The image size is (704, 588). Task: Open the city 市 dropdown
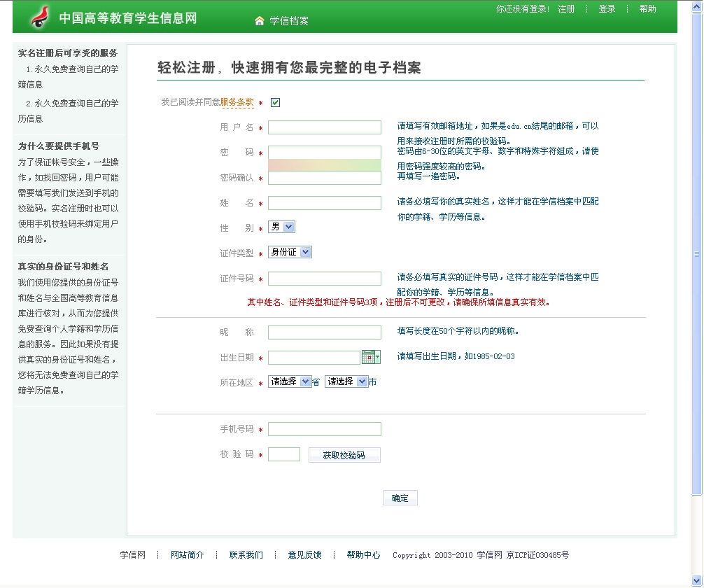(346, 381)
